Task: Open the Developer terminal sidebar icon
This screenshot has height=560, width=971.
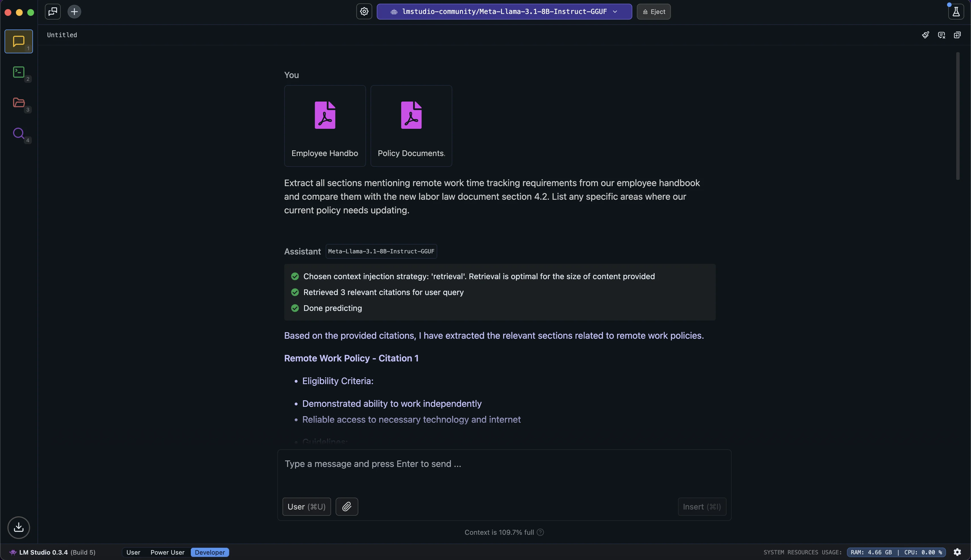Action: point(18,72)
